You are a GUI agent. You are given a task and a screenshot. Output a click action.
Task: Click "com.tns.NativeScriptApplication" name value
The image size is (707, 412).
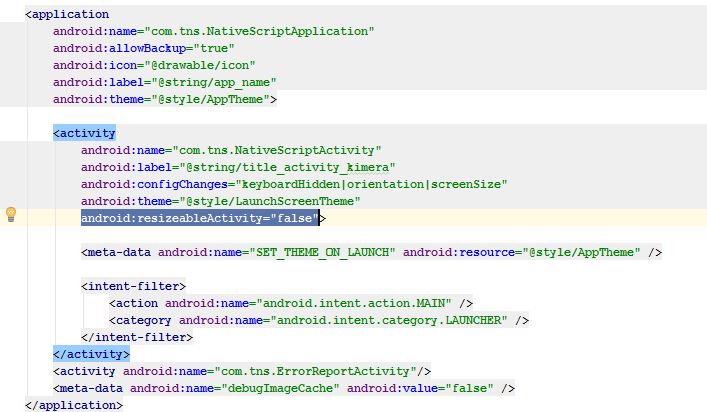[259, 31]
